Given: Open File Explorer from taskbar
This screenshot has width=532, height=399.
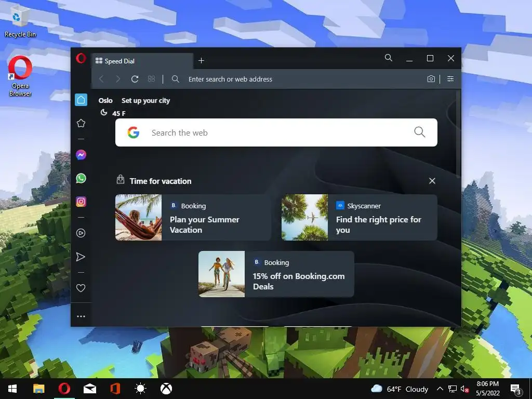Looking at the screenshot, I should coord(38,389).
